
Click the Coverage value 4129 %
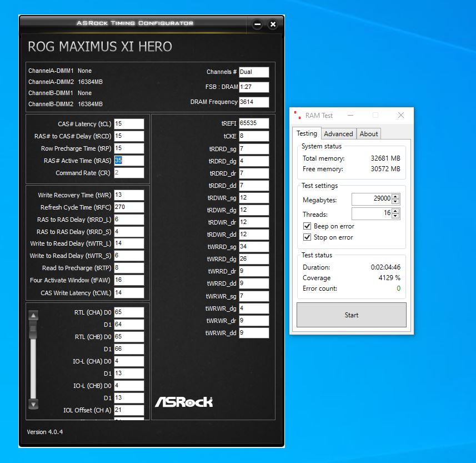pyautogui.click(x=389, y=278)
